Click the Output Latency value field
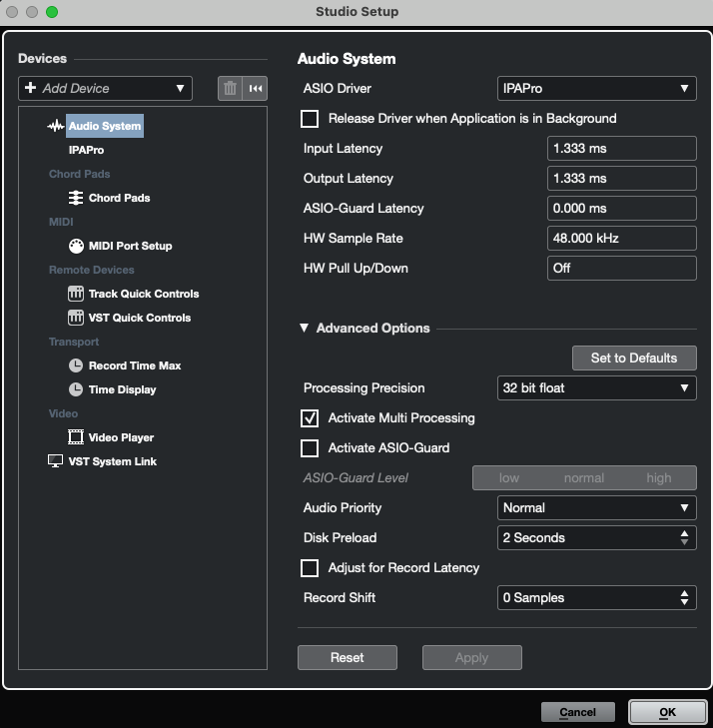Image resolution: width=713 pixels, height=728 pixels. tap(621, 179)
